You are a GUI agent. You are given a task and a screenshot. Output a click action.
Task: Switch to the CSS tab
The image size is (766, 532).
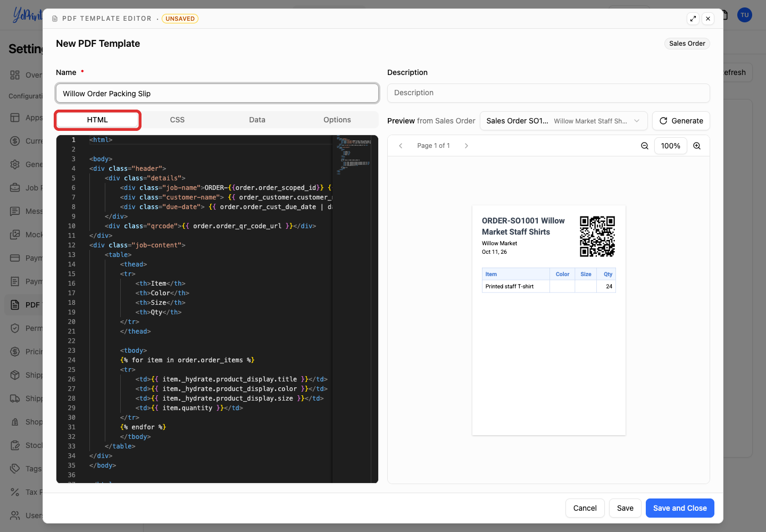pos(177,120)
